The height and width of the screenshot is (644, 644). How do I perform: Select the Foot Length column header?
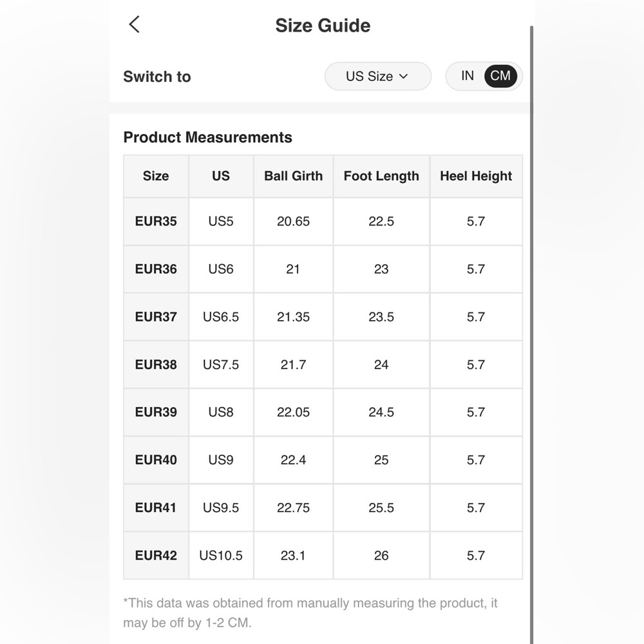381,176
